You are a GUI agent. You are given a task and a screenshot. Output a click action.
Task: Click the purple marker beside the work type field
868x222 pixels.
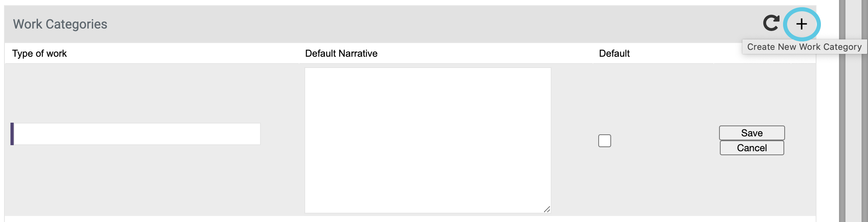pos(12,134)
